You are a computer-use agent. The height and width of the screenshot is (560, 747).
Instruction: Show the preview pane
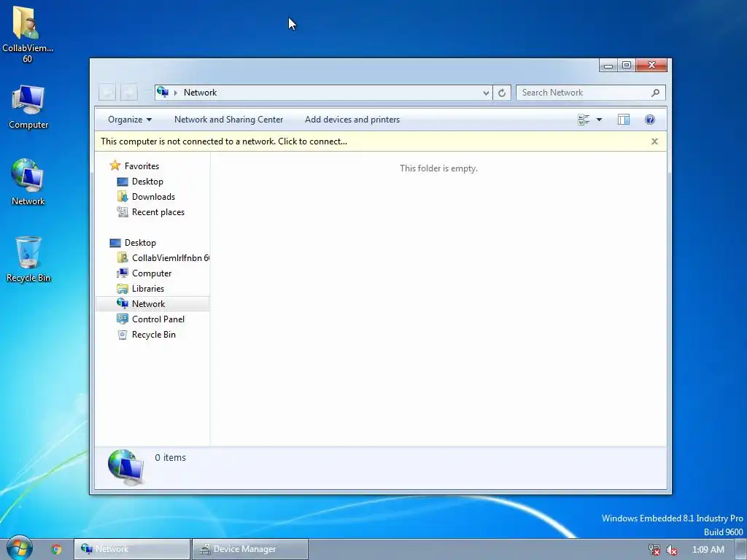pyautogui.click(x=624, y=120)
